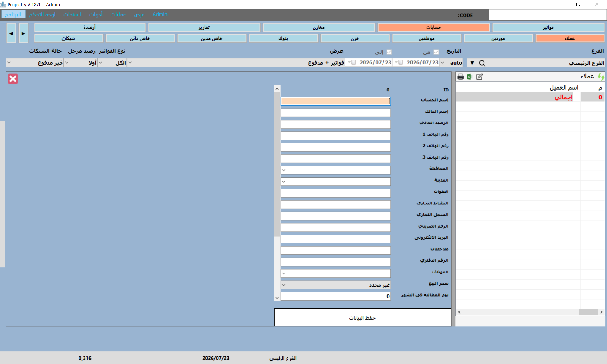Export customers list to Excel

[470, 77]
